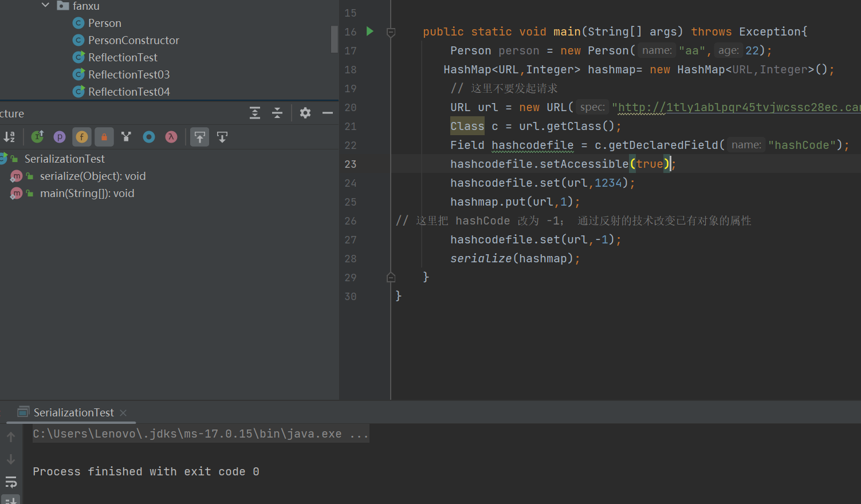Image resolution: width=861 pixels, height=504 pixels.
Task: Click scroll-to-end icon in run console
Action: [x=11, y=500]
